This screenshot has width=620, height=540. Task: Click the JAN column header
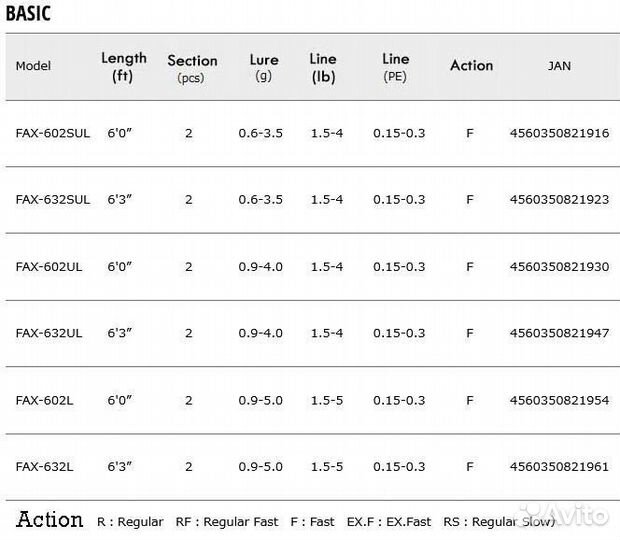coord(559,66)
